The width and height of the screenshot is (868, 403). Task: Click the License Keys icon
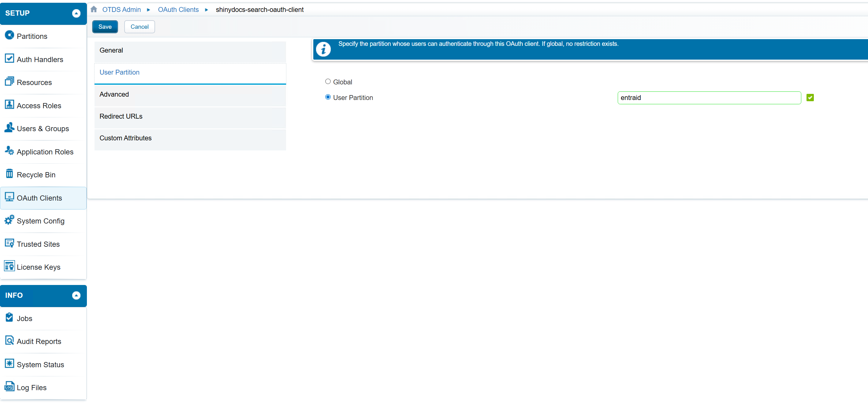[x=9, y=266]
